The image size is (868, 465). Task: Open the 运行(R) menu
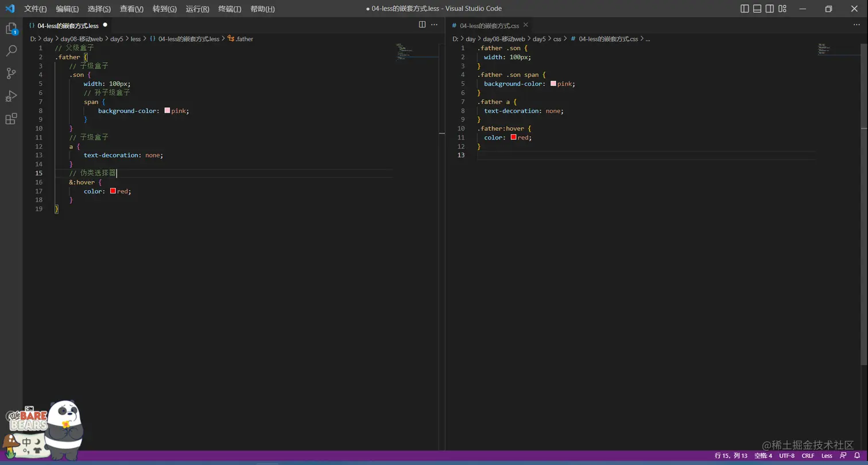pyautogui.click(x=197, y=9)
